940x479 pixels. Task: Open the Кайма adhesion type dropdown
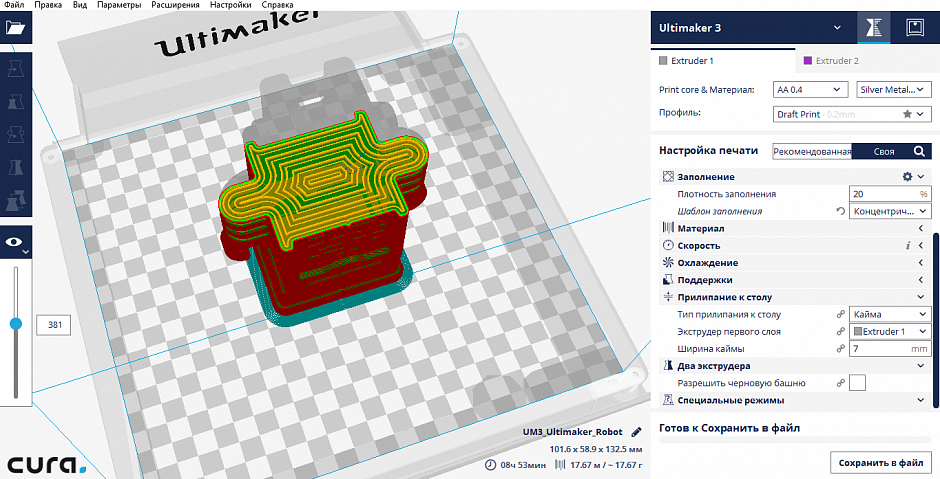coord(890,314)
